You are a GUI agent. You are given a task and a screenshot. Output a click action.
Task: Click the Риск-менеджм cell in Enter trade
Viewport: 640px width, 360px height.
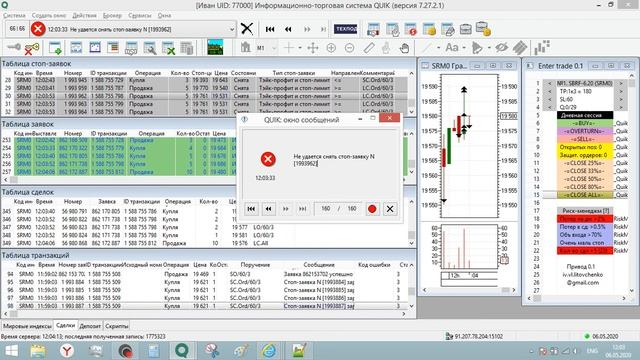tap(584, 211)
